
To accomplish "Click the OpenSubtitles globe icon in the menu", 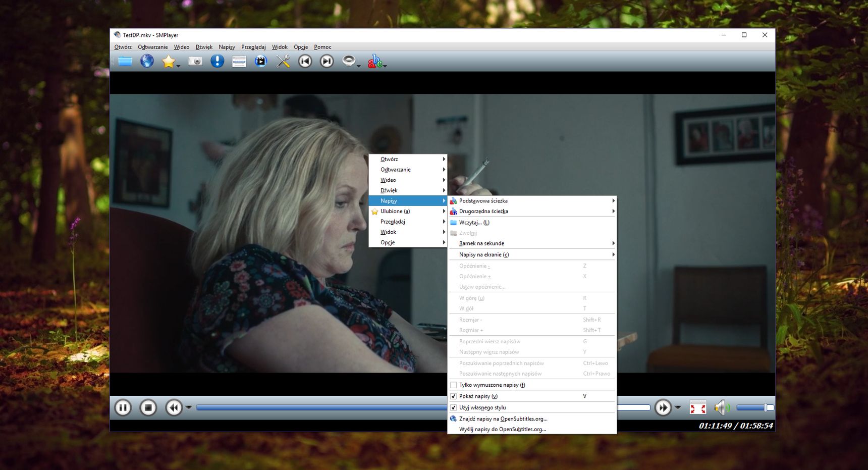I will tap(453, 419).
